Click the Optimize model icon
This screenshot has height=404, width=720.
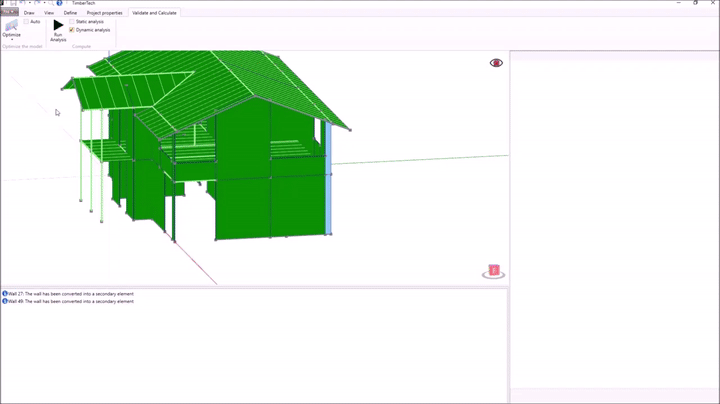11,25
